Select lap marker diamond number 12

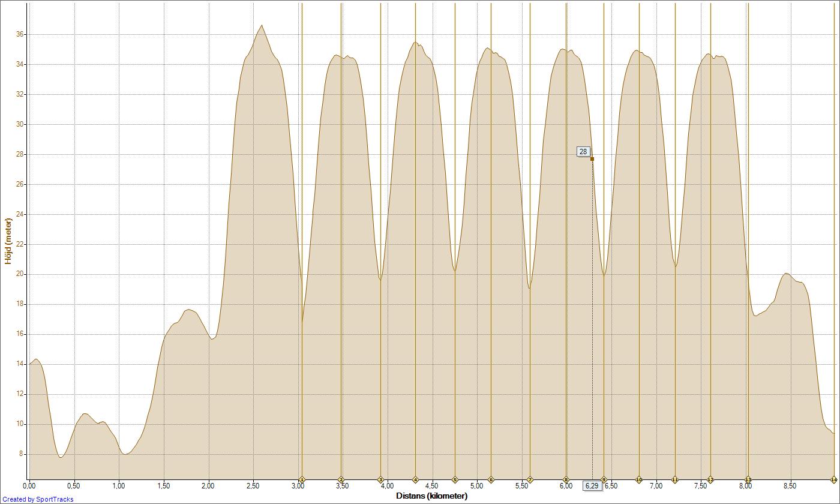pyautogui.click(x=710, y=479)
